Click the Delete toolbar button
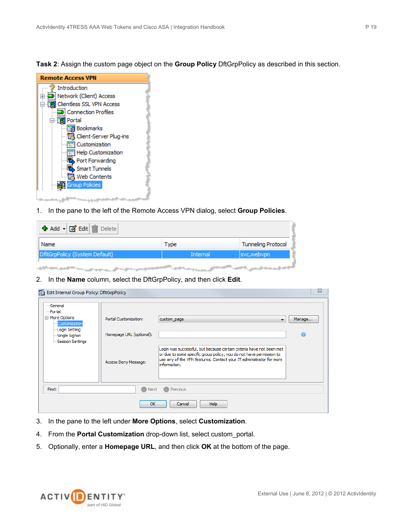Screen dimensions: 411x532 [x=104, y=229]
